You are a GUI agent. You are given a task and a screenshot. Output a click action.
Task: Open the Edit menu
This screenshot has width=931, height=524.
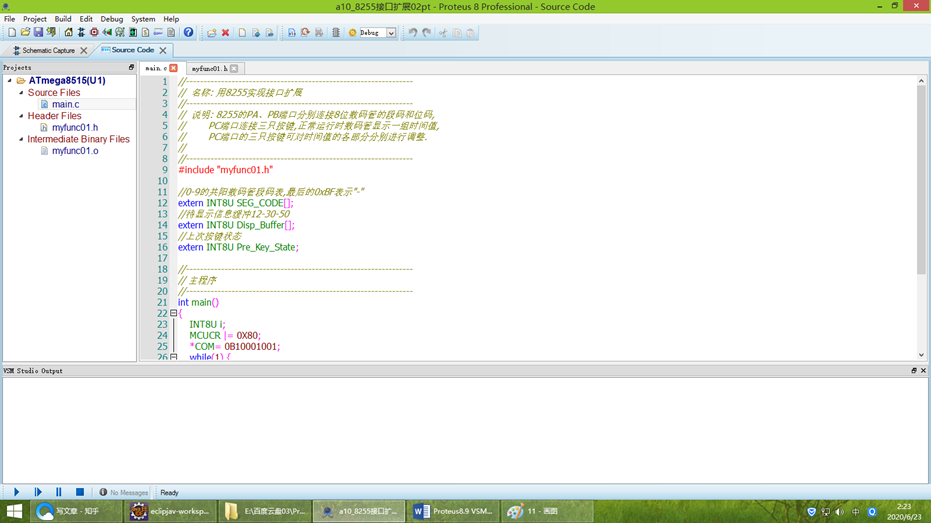click(x=86, y=19)
